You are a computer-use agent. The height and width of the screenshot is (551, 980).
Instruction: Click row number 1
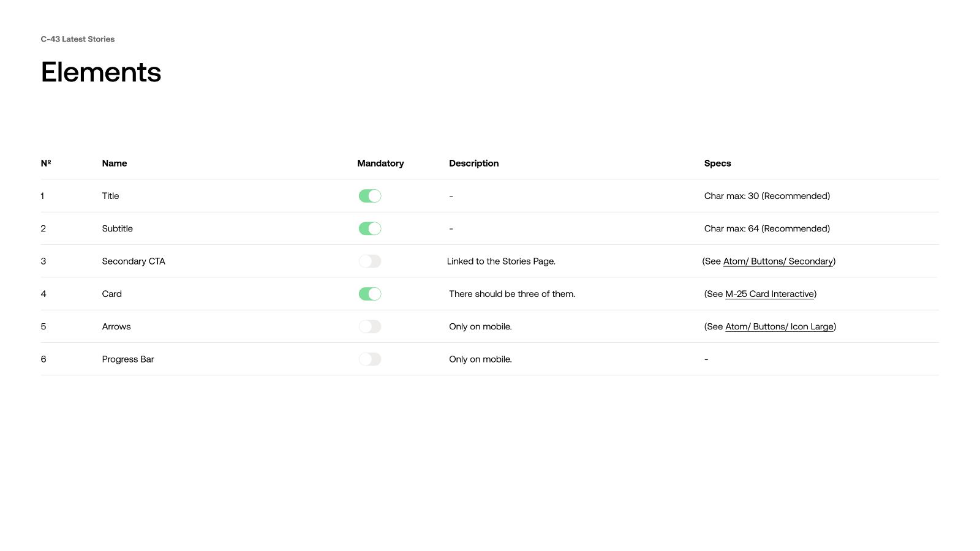42,196
